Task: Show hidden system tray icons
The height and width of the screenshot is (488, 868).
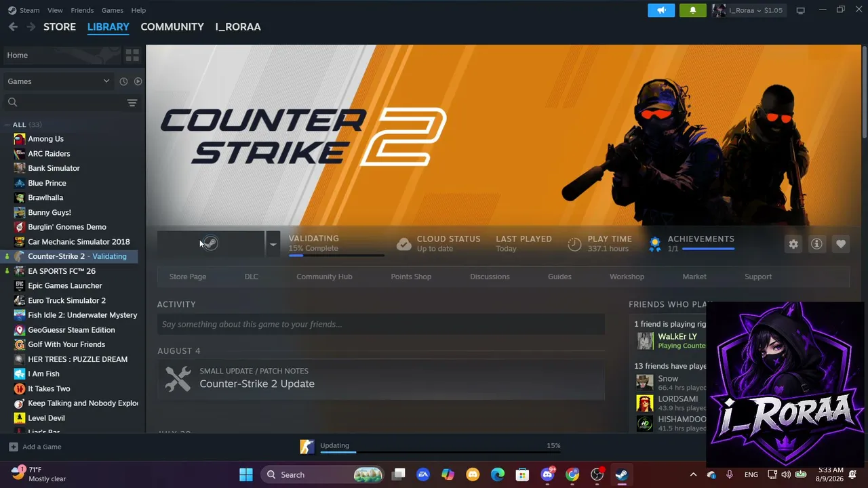Action: (x=693, y=474)
